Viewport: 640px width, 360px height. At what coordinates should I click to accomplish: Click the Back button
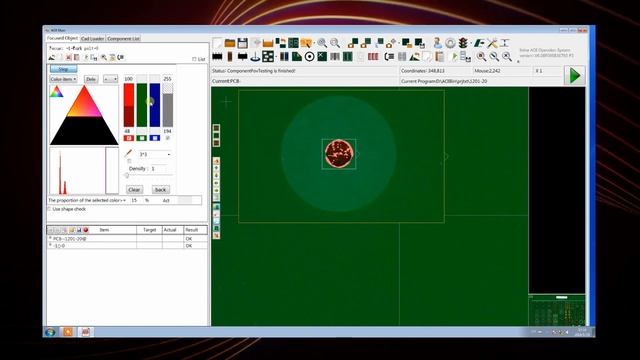tap(160, 190)
